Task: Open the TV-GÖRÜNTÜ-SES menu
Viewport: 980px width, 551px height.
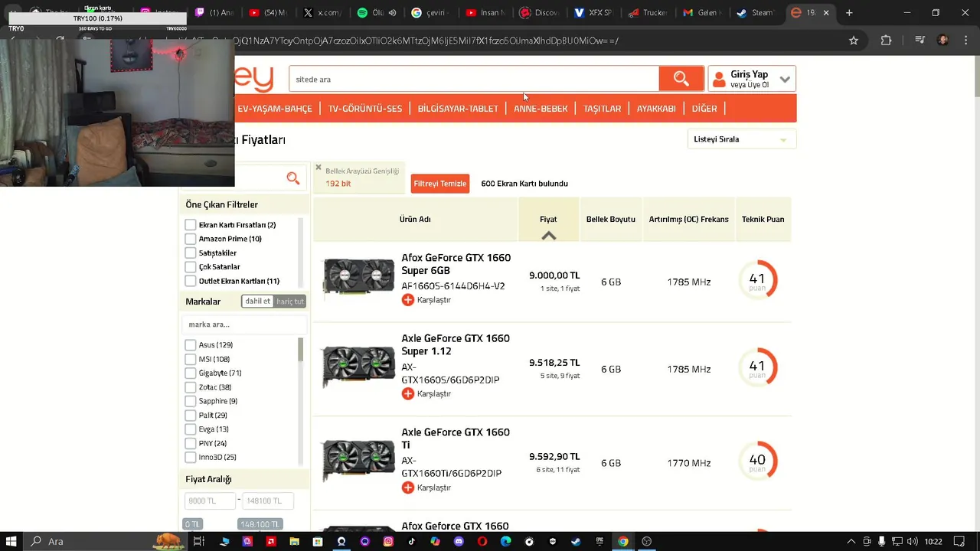Action: pos(365,109)
